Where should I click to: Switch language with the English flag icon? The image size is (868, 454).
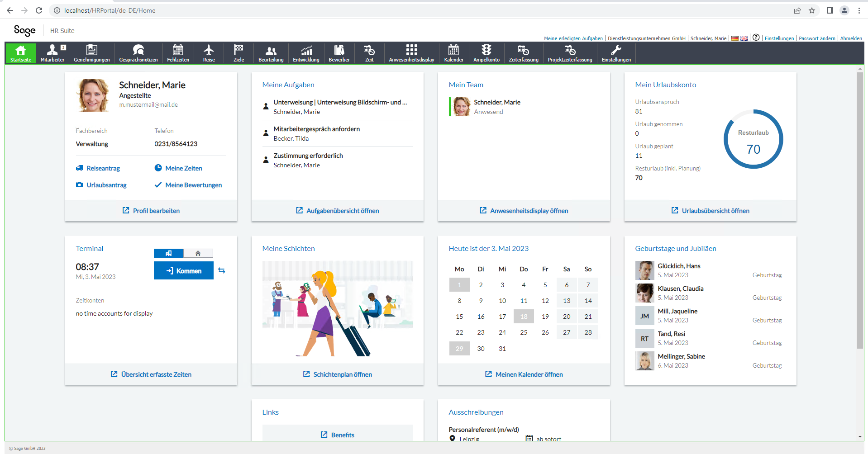click(x=744, y=38)
